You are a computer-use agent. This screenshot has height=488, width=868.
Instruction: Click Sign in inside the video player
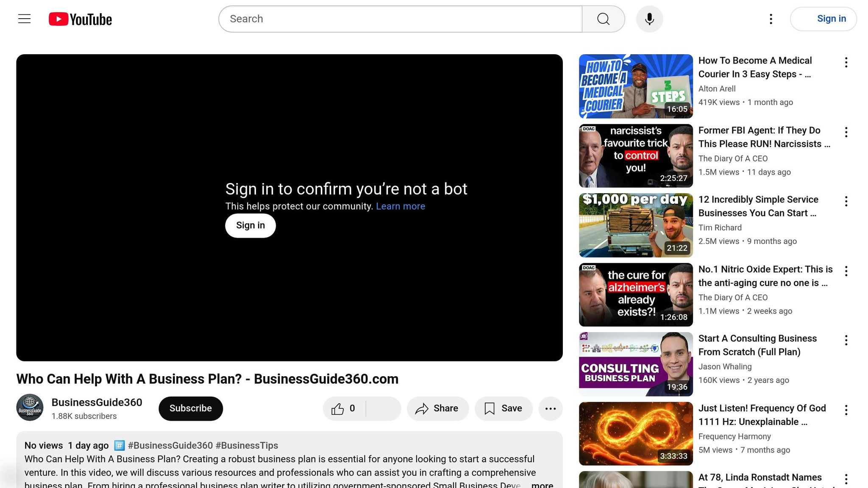(250, 226)
